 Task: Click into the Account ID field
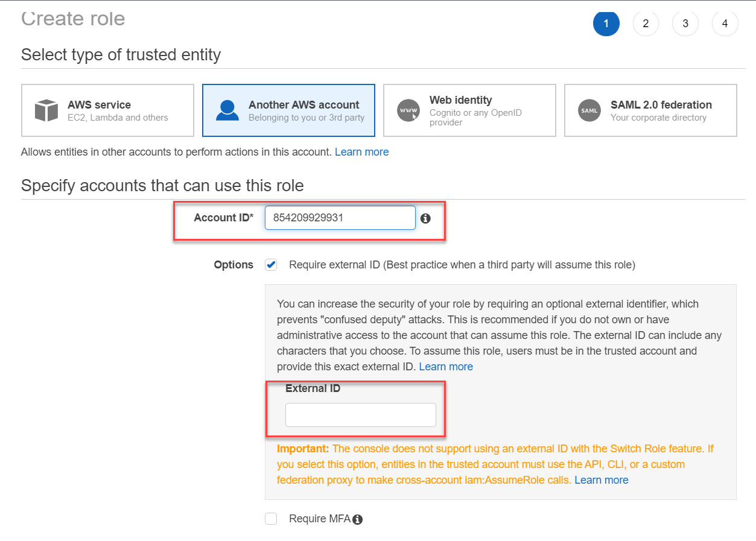coord(340,218)
